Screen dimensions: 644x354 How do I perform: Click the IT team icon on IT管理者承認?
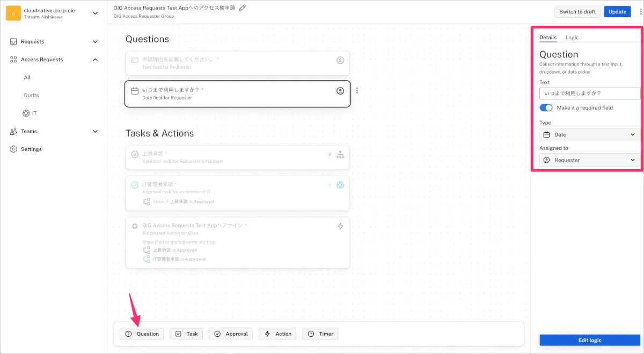click(x=340, y=185)
